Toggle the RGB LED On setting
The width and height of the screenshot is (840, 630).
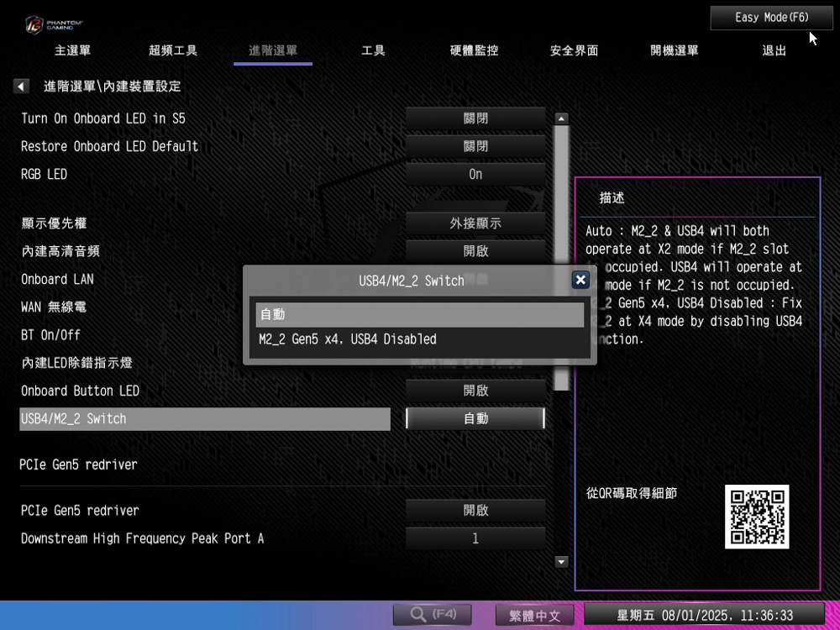tap(475, 175)
